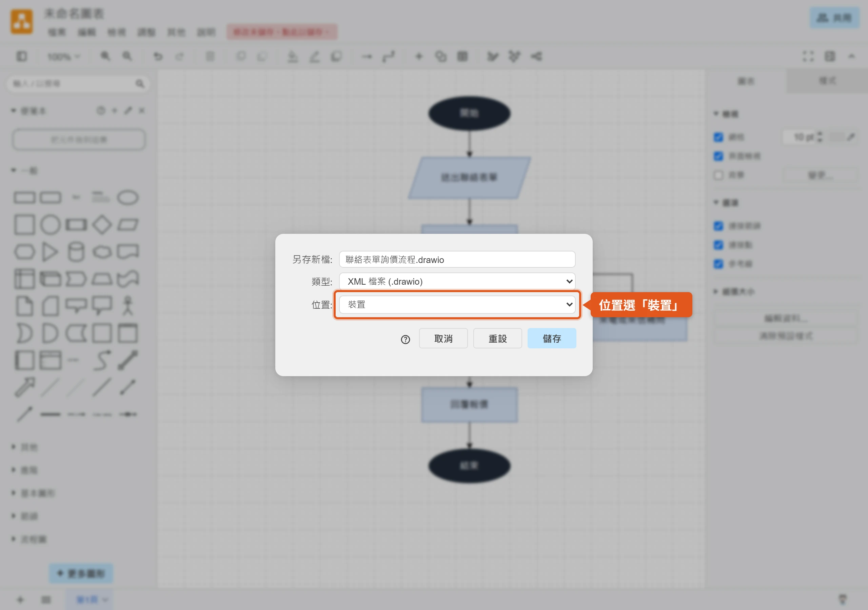The width and height of the screenshot is (868, 610).
Task: Click the 更多圖形 button
Action: [81, 573]
